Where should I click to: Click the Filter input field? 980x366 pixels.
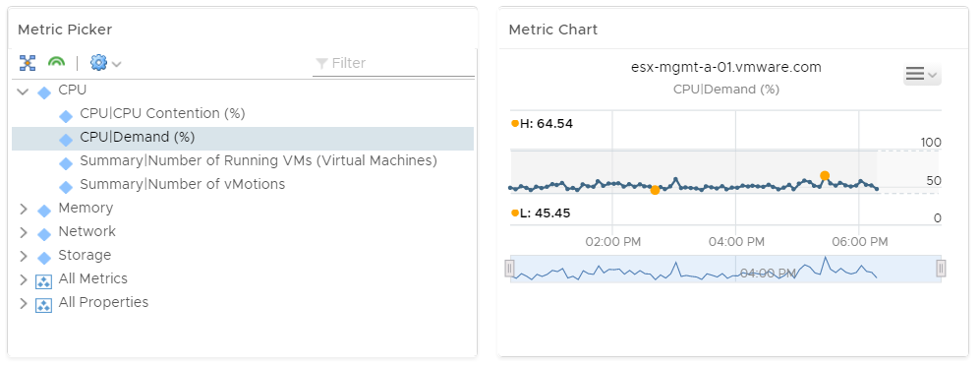pyautogui.click(x=393, y=63)
